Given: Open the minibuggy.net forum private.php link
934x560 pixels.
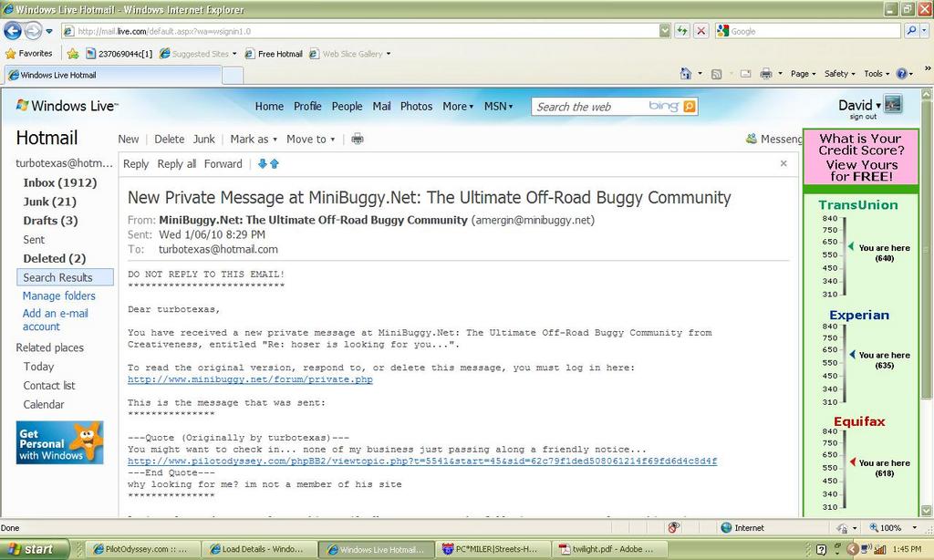Looking at the screenshot, I should tap(250, 379).
